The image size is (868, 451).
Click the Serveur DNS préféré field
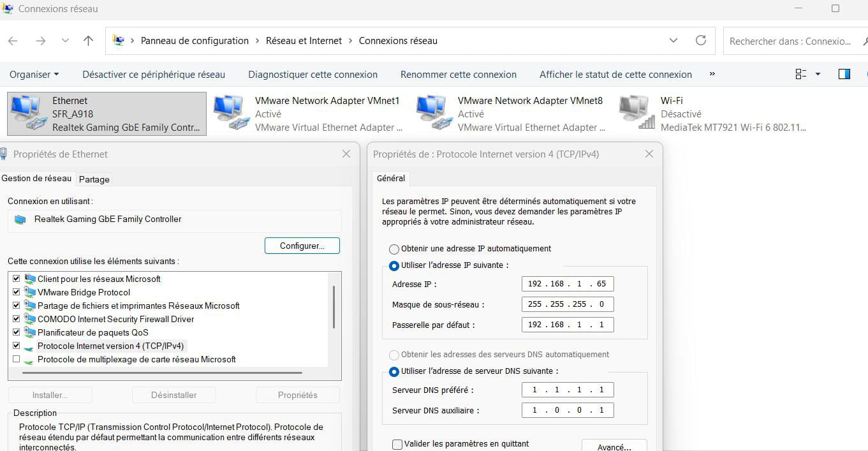click(567, 390)
